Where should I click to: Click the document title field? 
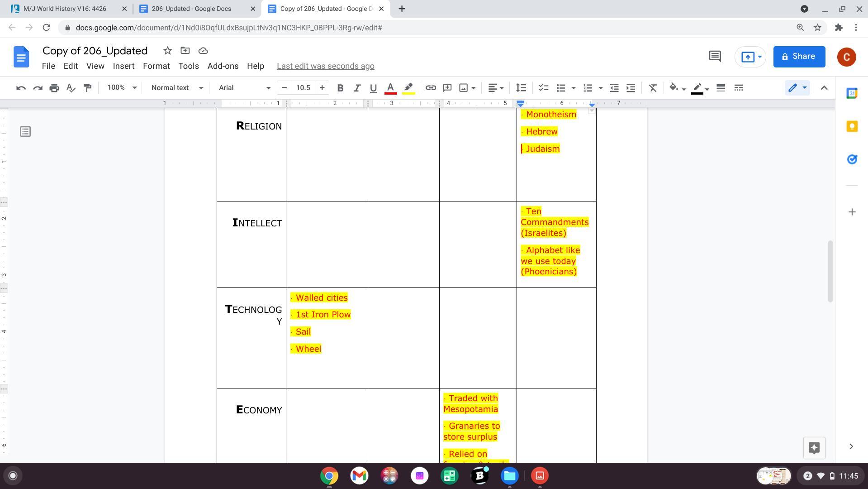95,51
